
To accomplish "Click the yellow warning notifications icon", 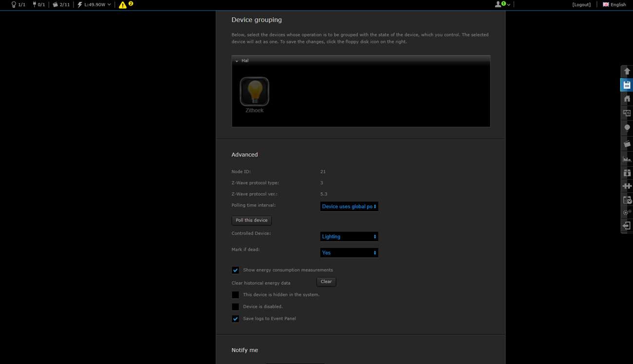I will click(x=123, y=5).
